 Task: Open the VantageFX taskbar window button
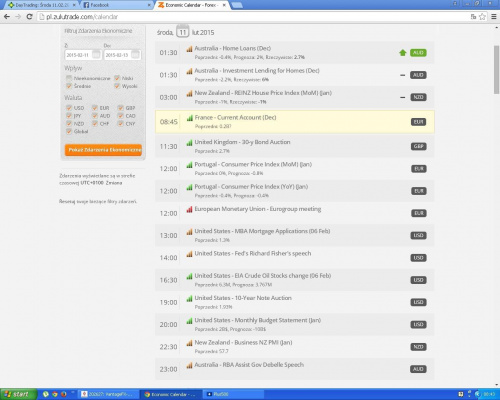click(108, 394)
